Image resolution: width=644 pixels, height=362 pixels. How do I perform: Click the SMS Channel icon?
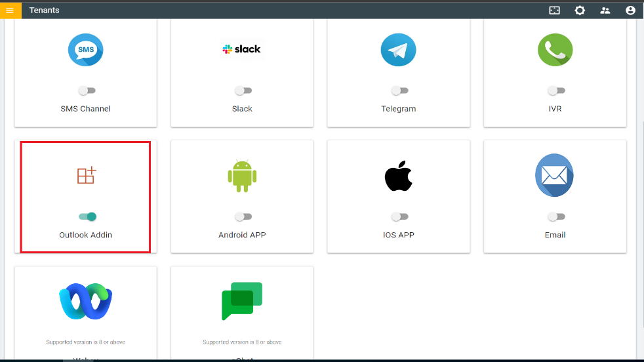click(85, 50)
